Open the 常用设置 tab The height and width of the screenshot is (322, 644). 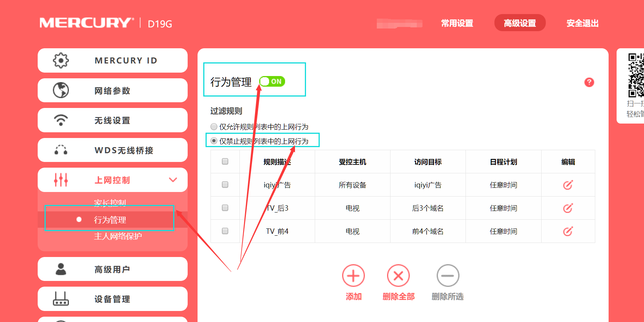coord(457,23)
